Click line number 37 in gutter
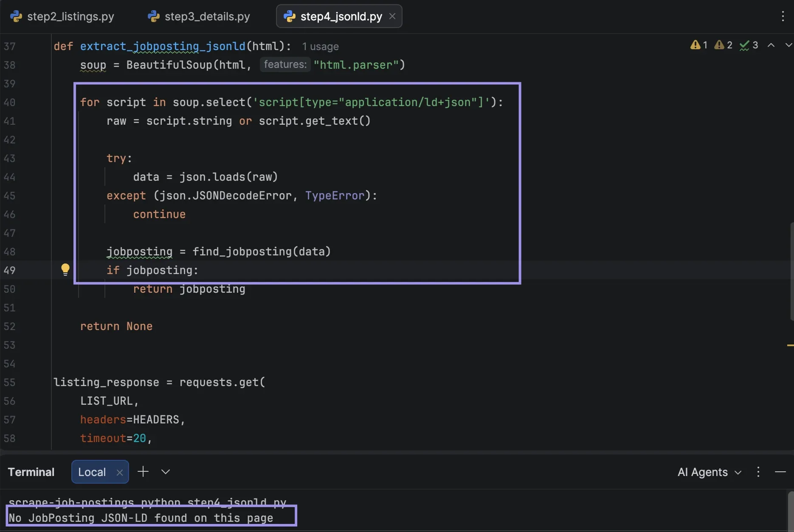The height and width of the screenshot is (532, 794). 9,46
